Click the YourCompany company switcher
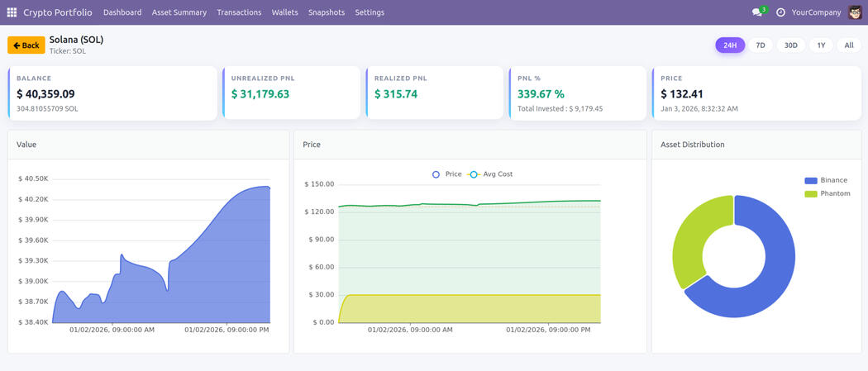This screenshot has width=868, height=371. pos(816,12)
